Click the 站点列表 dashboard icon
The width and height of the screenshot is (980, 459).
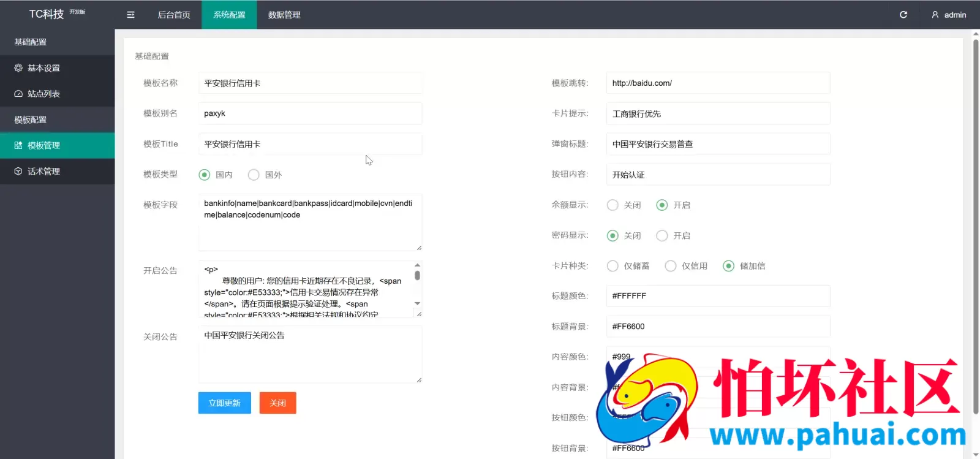point(18,94)
